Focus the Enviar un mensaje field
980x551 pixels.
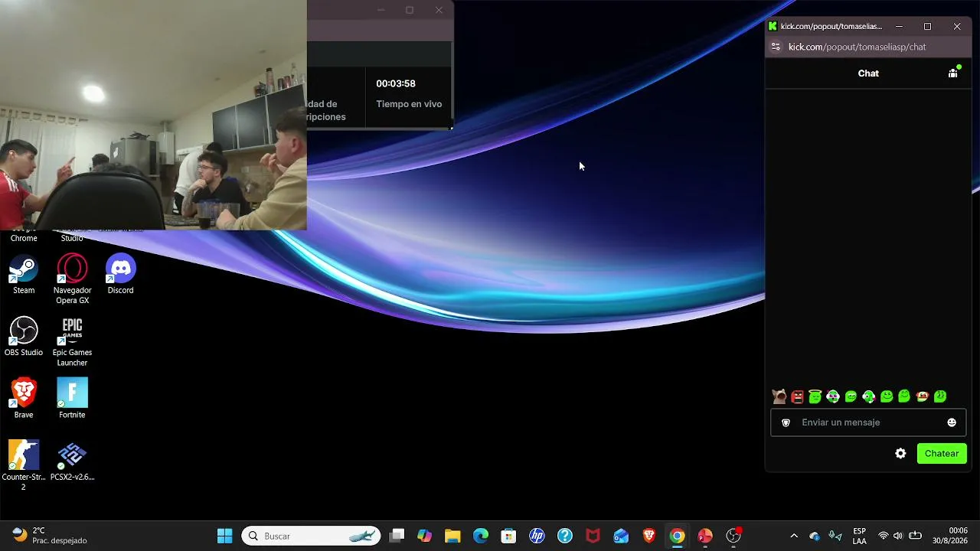(868, 422)
